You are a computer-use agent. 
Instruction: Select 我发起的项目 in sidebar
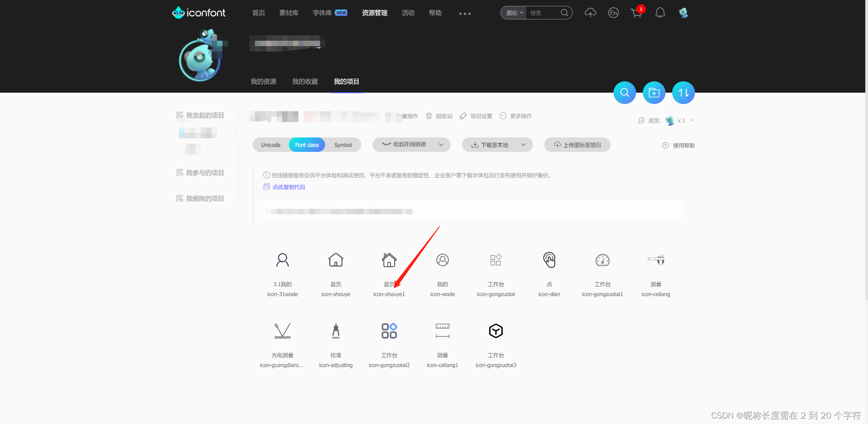200,115
